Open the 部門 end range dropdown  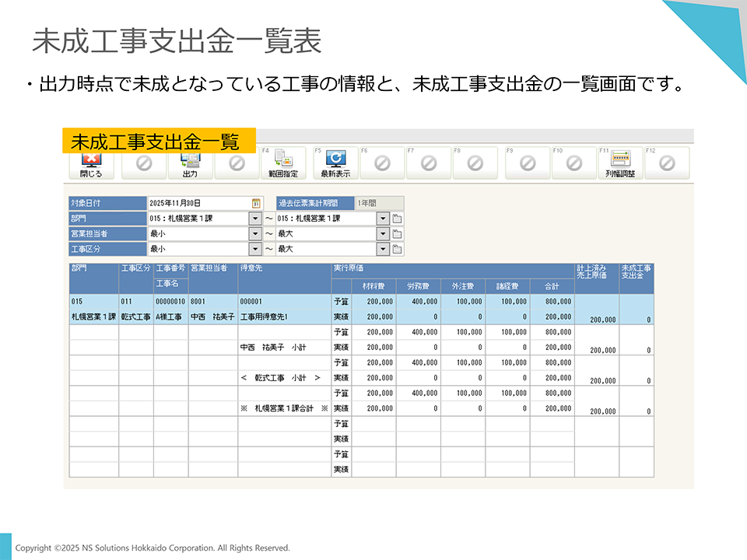[x=382, y=218]
